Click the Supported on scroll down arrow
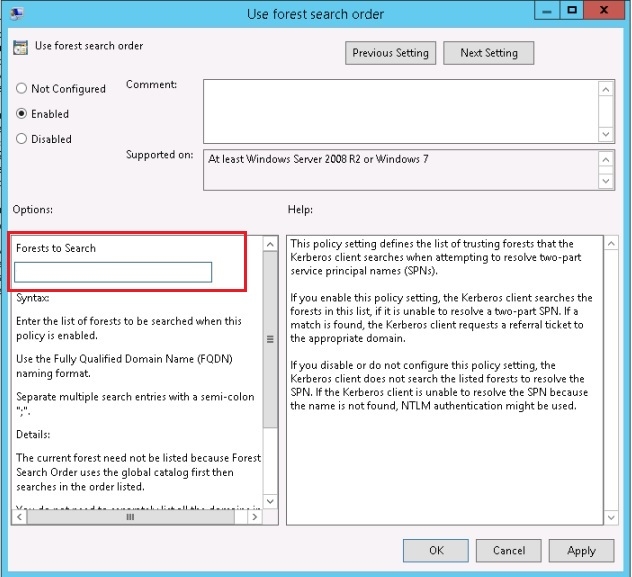Screen dimensions: 632x577 pos(606,182)
